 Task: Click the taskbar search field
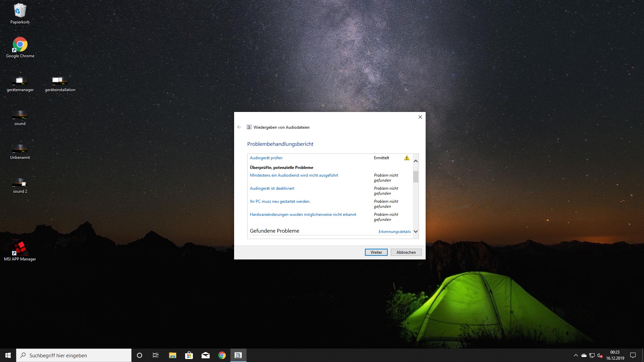click(x=74, y=355)
